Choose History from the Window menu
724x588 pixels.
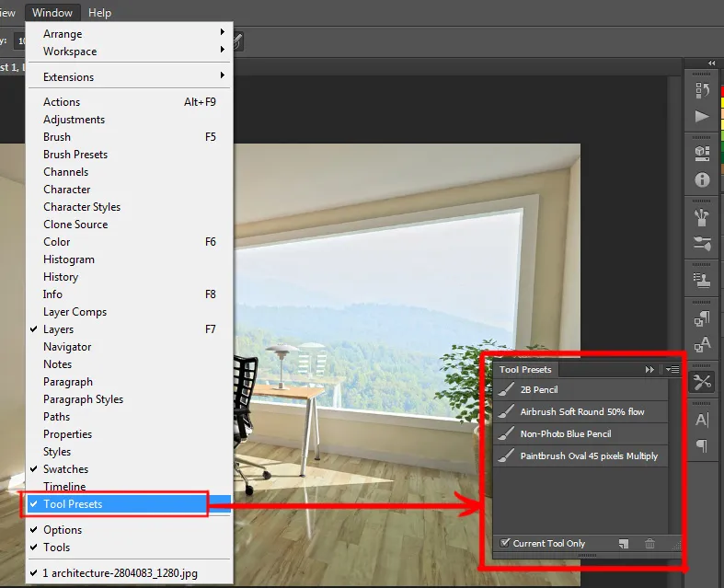(x=130, y=277)
